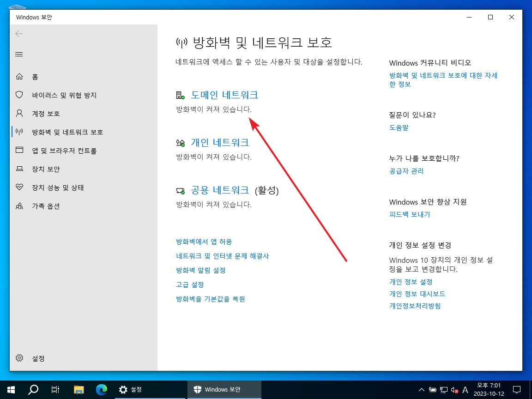Click the app and browser control icon
532x399 pixels.
point(19,150)
